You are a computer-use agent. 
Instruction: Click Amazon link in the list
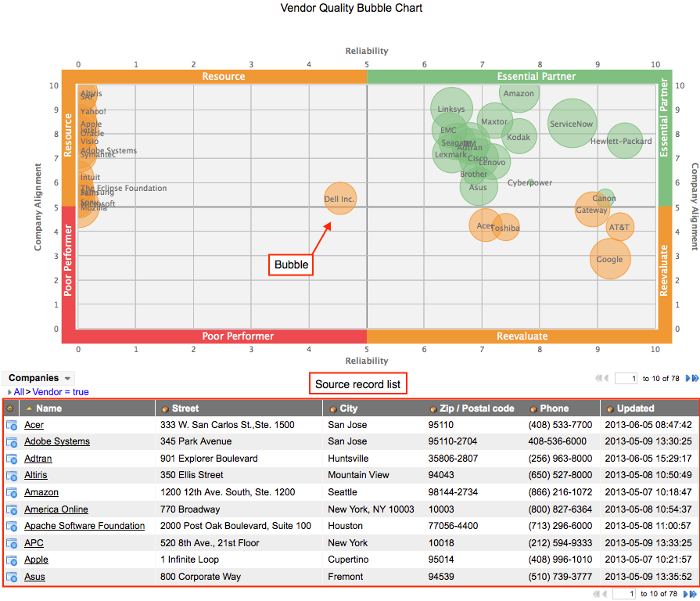(41, 492)
